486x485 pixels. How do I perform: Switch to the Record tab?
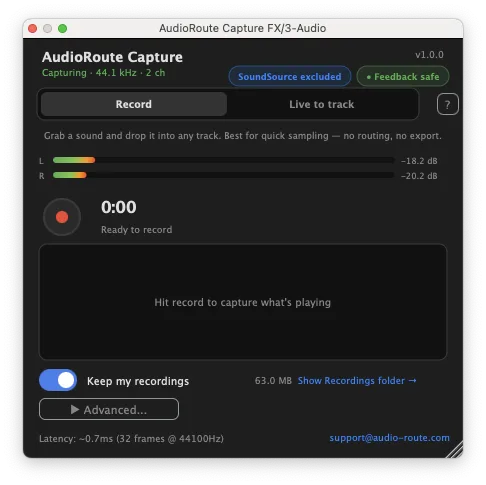(x=134, y=104)
